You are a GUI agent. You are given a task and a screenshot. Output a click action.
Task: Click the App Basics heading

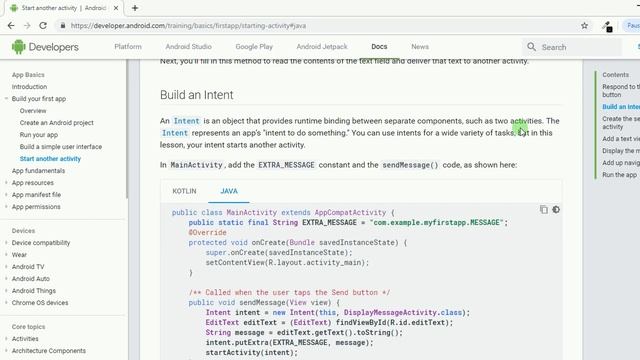[28, 75]
